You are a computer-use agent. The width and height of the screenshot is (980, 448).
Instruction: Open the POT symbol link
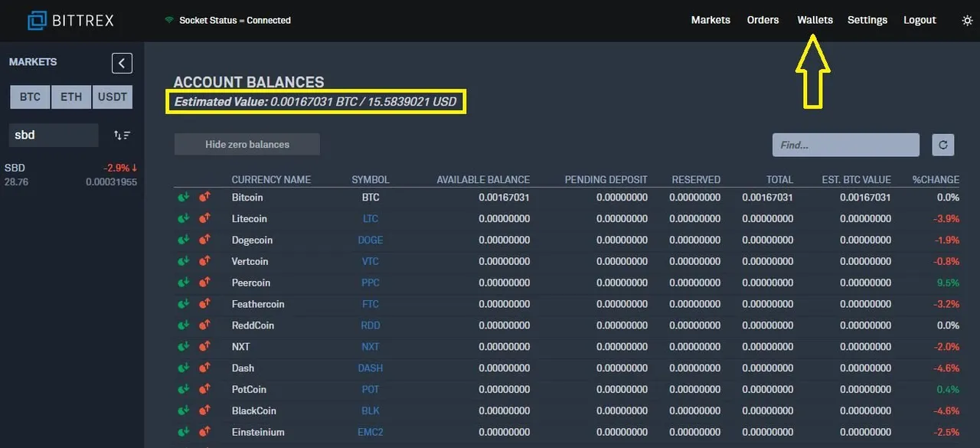point(371,390)
